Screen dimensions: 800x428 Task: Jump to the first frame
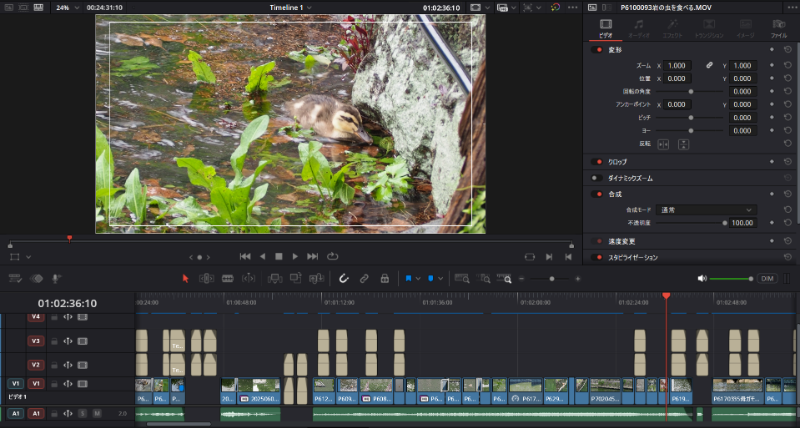(x=245, y=257)
